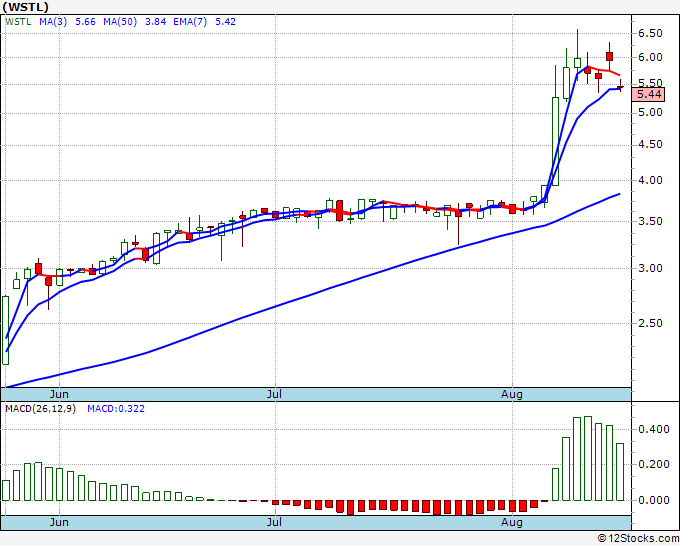Select the green WSTL legend label

[18, 22]
